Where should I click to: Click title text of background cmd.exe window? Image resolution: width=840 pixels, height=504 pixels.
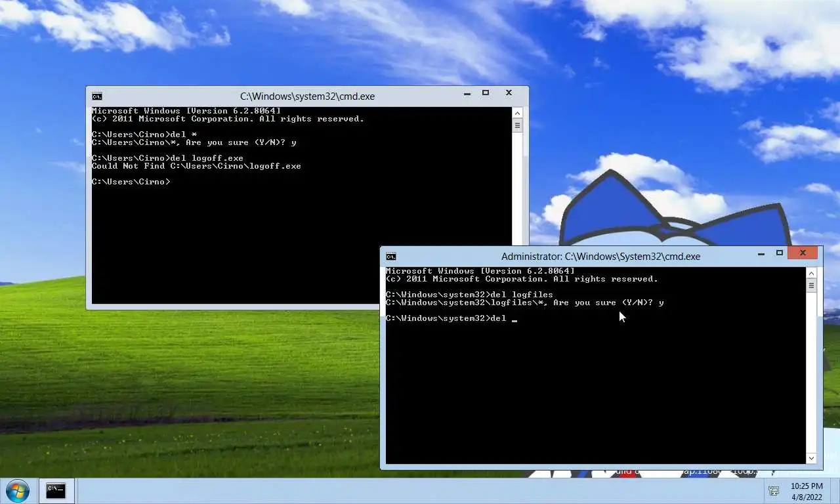307,96
